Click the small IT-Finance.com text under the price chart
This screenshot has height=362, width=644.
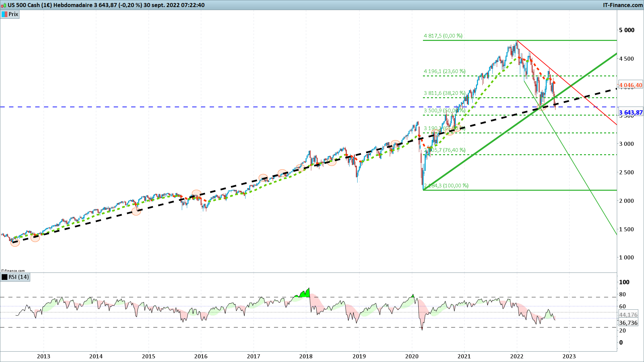coord(13,270)
